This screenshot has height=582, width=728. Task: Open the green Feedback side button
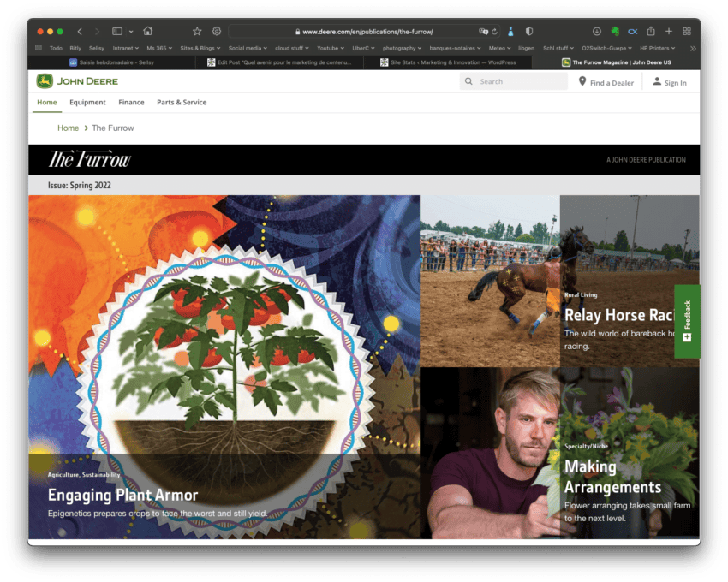tap(687, 321)
